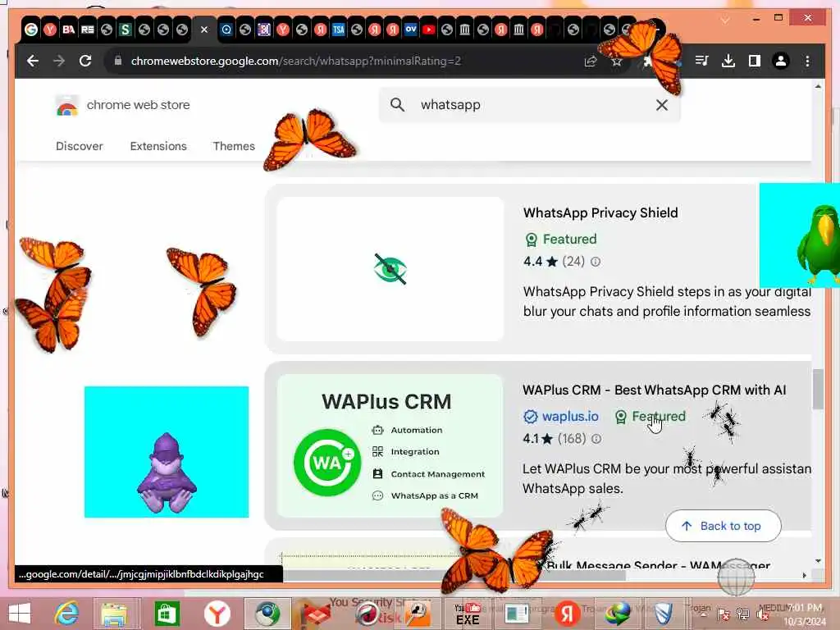Click the horizontal page scrollbar
Image resolution: width=840 pixels, height=630 pixels.
454,575
